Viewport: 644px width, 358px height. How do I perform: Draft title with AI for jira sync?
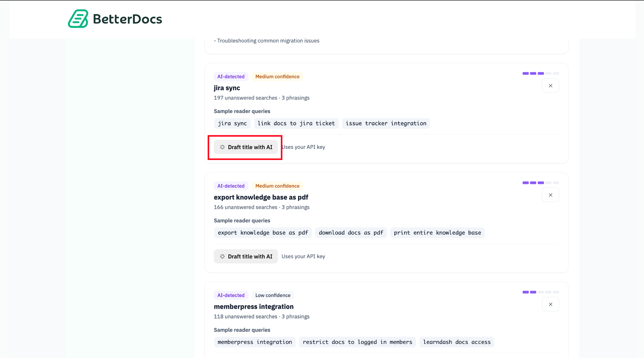(246, 147)
